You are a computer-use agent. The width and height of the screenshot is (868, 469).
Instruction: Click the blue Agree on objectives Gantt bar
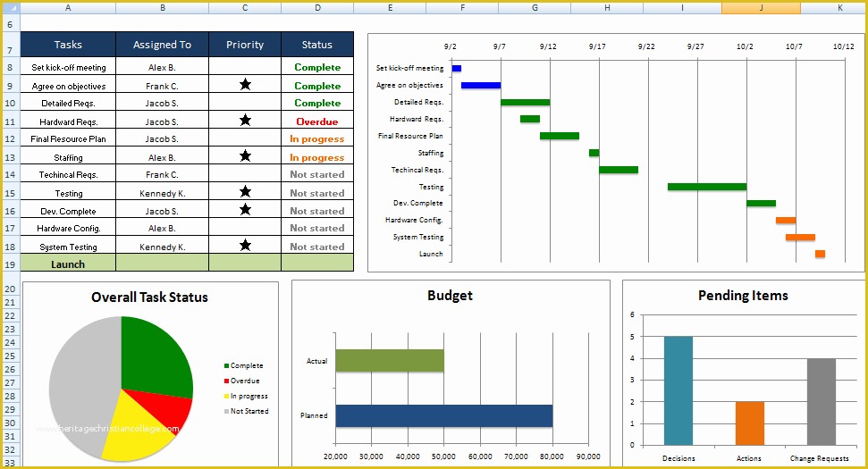481,85
